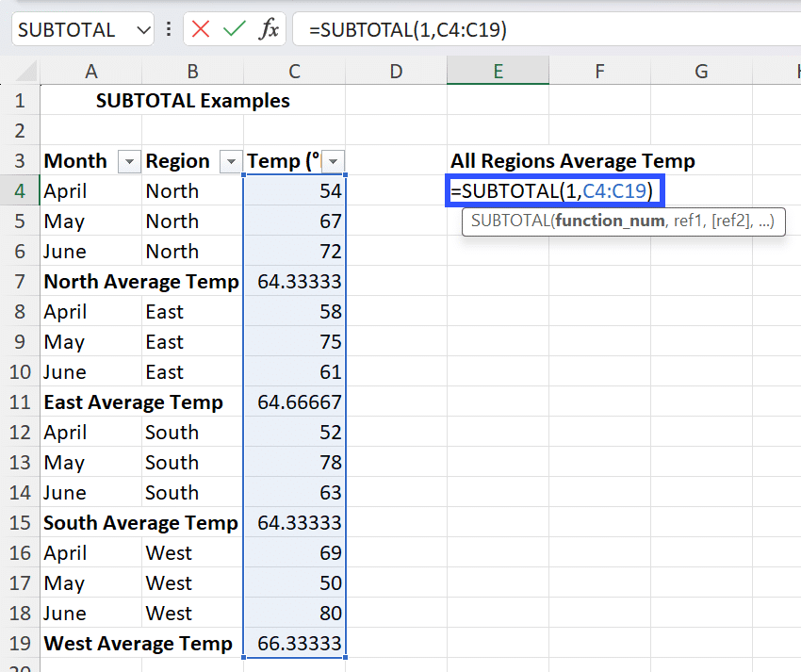Select the temperature 54 cell
Image resolution: width=801 pixels, height=672 pixels.
(x=294, y=190)
